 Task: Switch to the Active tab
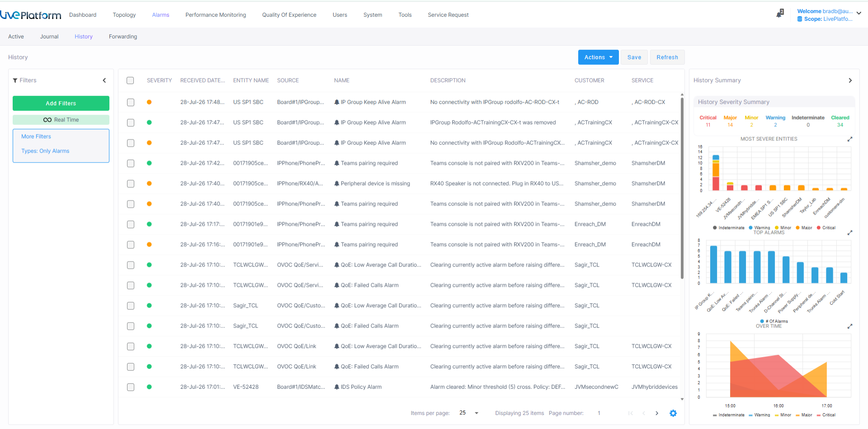[16, 37]
